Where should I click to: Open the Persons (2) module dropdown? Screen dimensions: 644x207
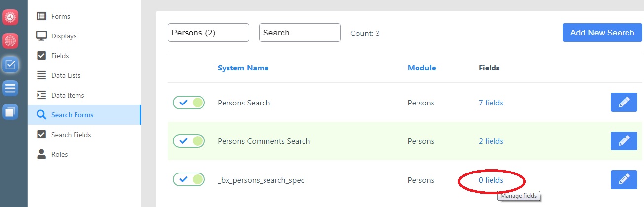pos(208,33)
